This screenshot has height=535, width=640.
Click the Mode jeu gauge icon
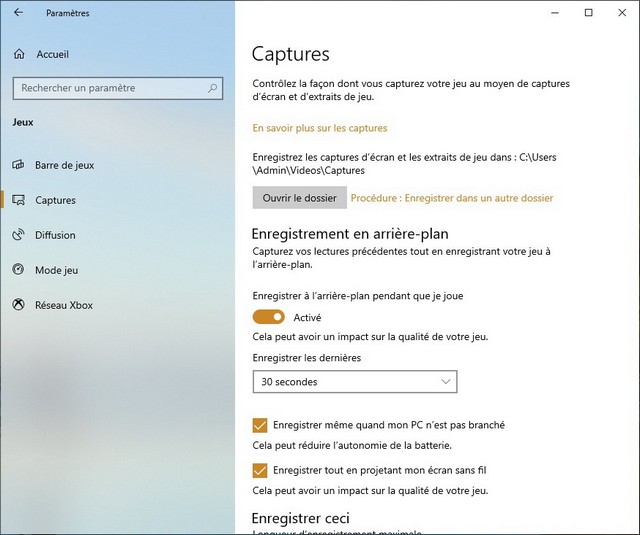pyautogui.click(x=18, y=270)
